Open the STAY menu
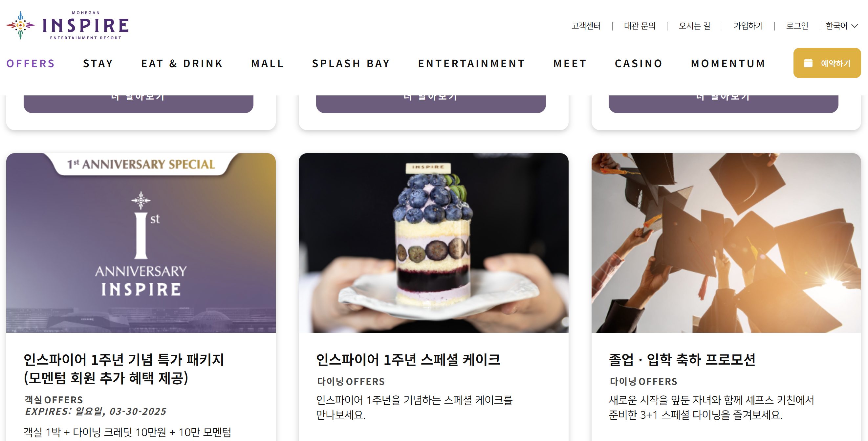 (98, 63)
